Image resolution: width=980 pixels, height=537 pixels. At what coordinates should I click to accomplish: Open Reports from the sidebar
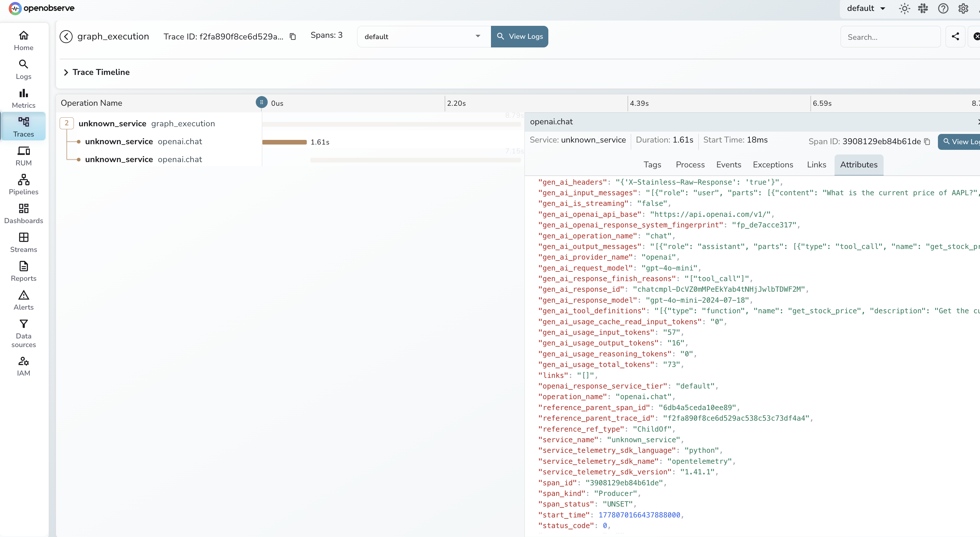point(24,271)
